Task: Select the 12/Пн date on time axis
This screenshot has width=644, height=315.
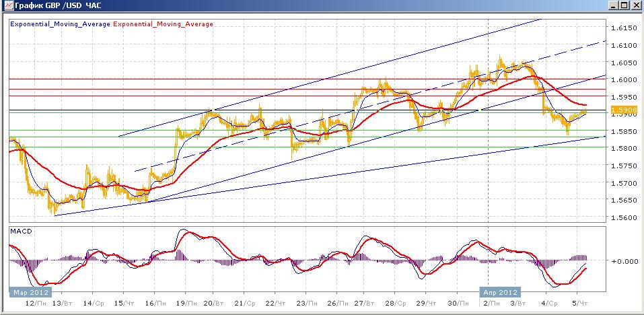Action: [36, 303]
